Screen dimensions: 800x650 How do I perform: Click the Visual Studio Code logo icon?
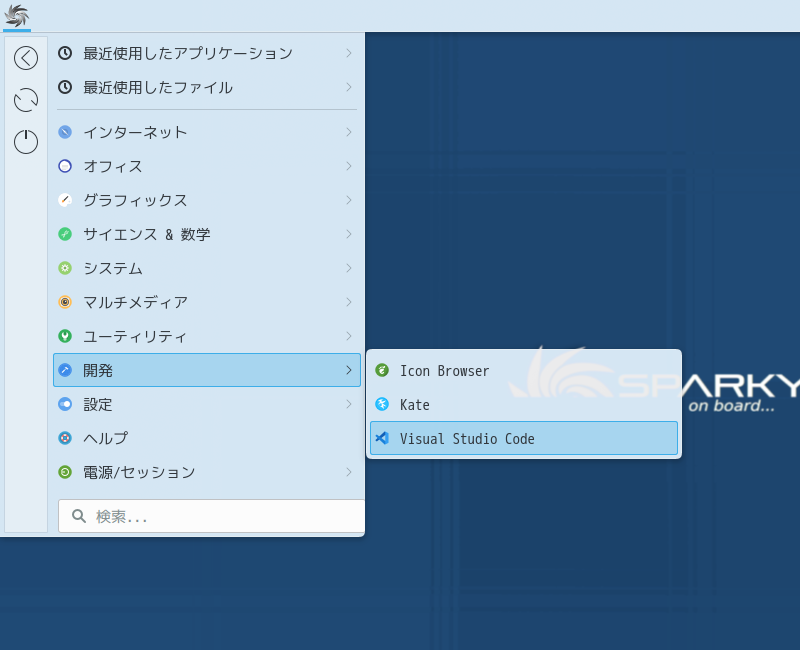point(382,438)
